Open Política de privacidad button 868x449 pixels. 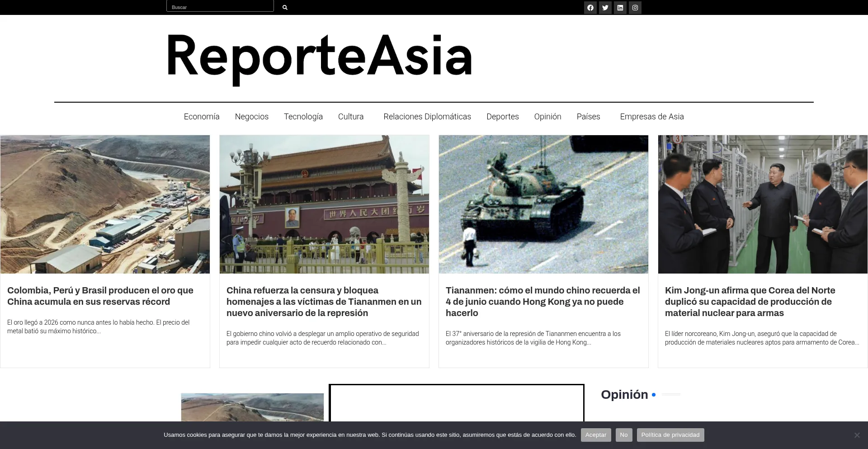670,435
